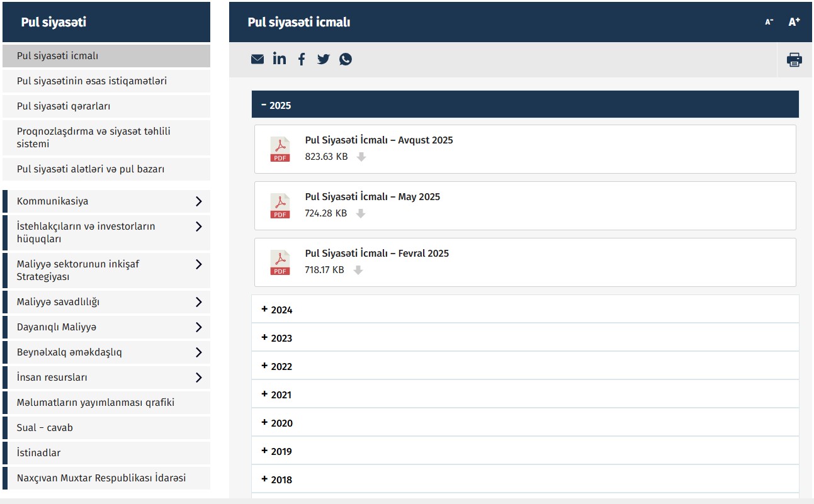Open Pul siyasəti qərarları menu item

pos(64,106)
